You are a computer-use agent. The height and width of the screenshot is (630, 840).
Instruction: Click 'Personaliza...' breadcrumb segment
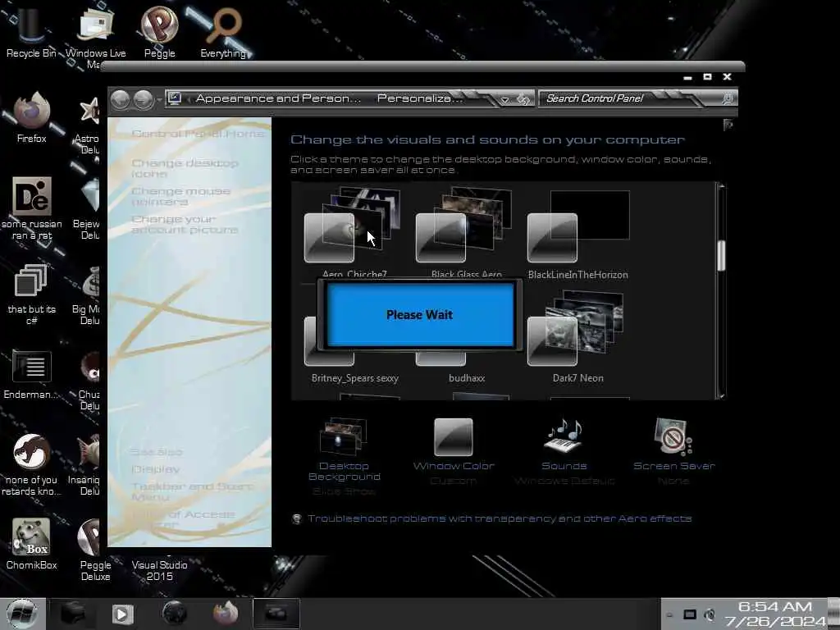[419, 98]
